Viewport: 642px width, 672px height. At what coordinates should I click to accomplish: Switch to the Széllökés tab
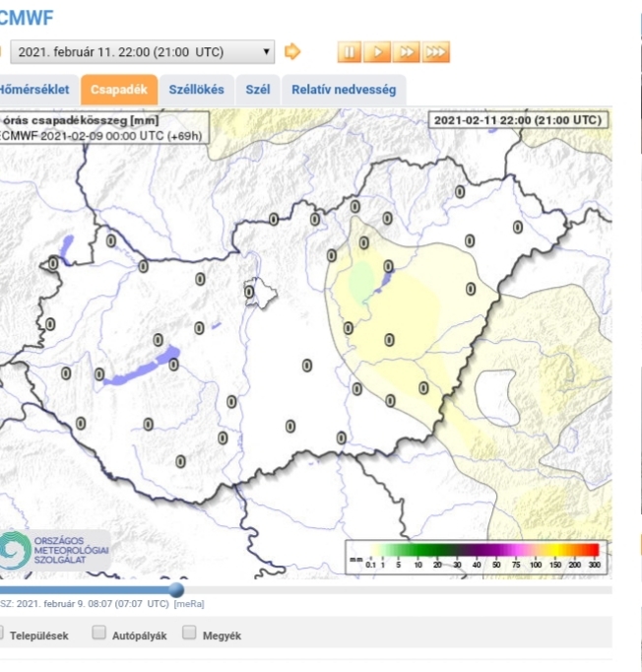coord(196,90)
